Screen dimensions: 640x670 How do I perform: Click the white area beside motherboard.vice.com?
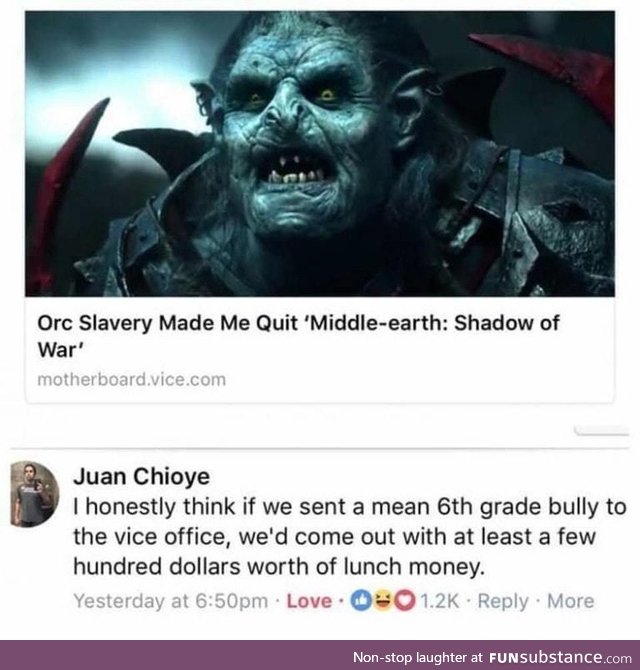(419, 379)
